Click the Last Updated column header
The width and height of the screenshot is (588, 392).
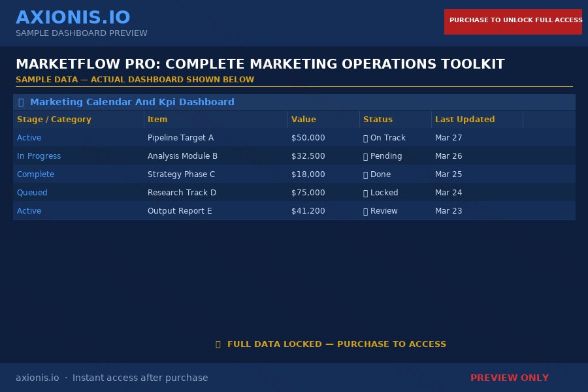pos(465,120)
